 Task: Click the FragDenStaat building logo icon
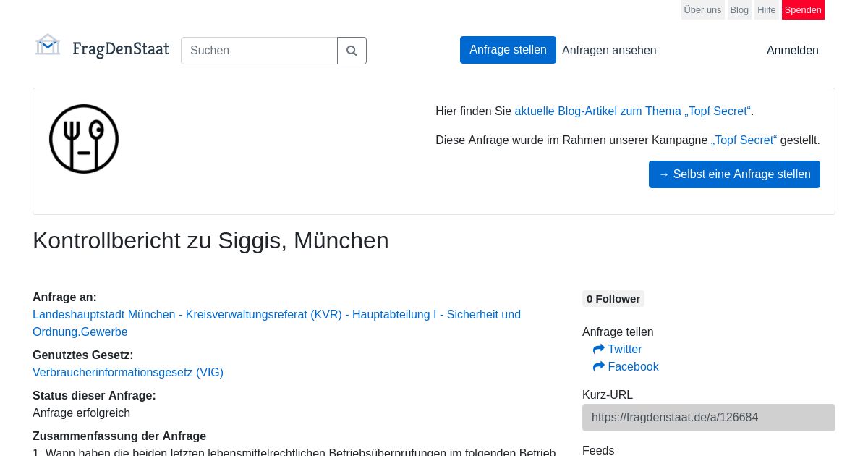pos(48,45)
